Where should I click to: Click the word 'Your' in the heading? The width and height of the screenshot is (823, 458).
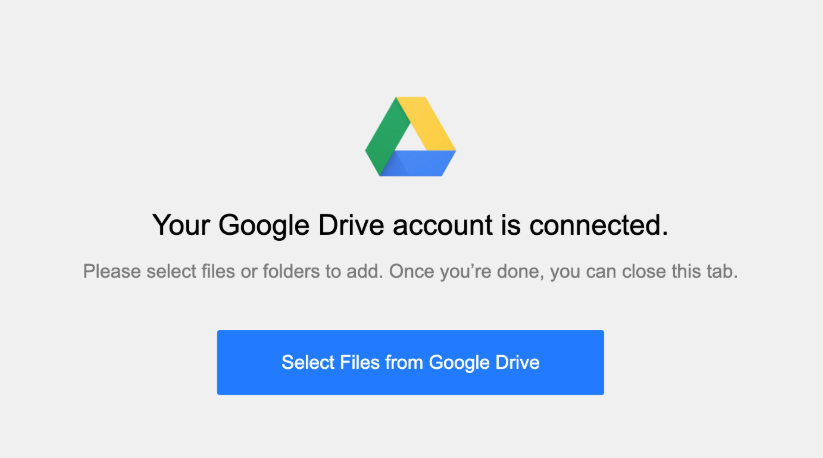(x=181, y=225)
